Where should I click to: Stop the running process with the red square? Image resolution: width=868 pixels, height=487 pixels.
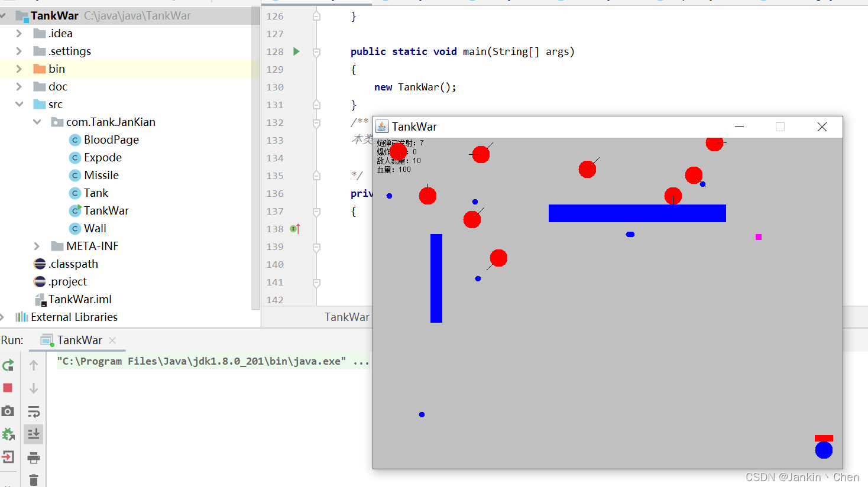click(8, 388)
